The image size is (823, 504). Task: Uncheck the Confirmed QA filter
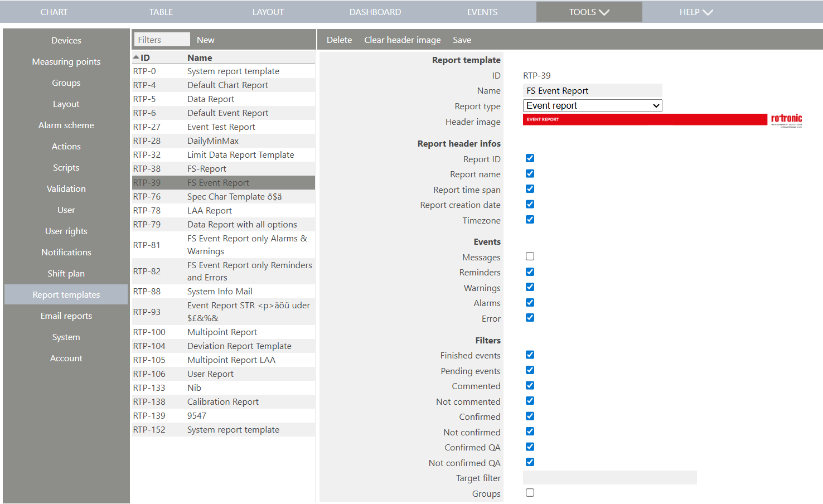[530, 447]
